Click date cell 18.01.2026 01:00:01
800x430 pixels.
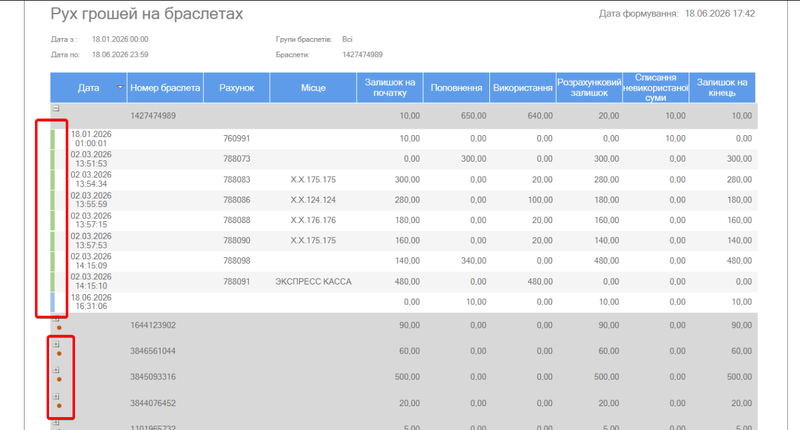pyautogui.click(x=91, y=139)
